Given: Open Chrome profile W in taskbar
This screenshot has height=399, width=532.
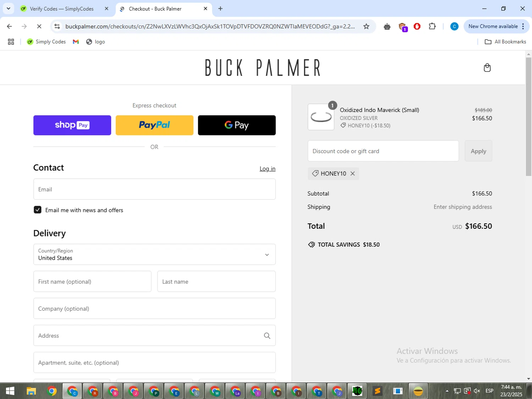Looking at the screenshot, I should click(215, 391).
